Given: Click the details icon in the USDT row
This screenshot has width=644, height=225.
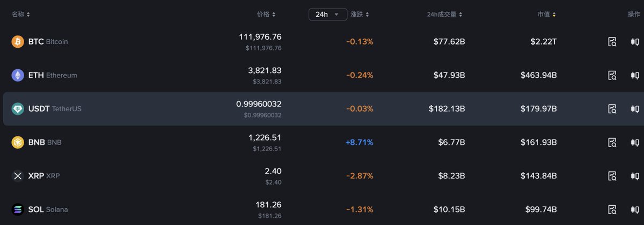Looking at the screenshot, I should pos(612,108).
